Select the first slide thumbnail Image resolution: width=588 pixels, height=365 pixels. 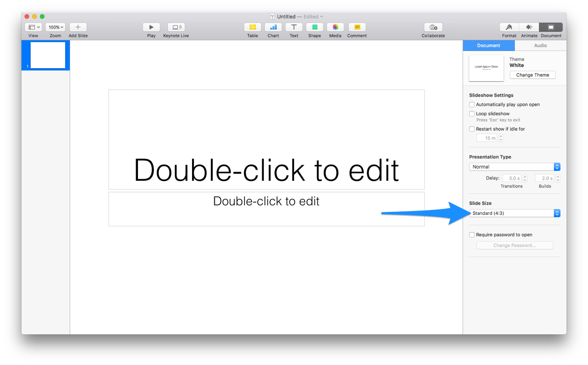pos(45,55)
